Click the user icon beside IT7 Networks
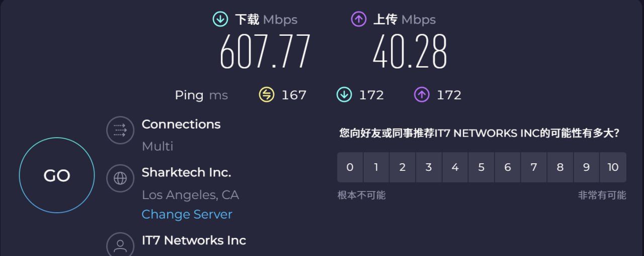644x256 pixels. point(120,245)
